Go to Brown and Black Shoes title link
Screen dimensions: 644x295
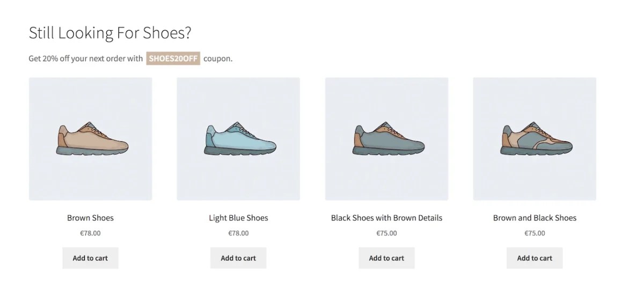click(535, 218)
